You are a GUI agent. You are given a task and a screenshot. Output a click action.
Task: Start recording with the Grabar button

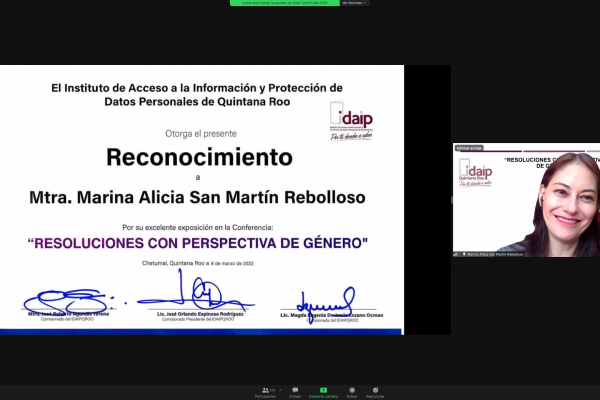pyautogui.click(x=352, y=393)
